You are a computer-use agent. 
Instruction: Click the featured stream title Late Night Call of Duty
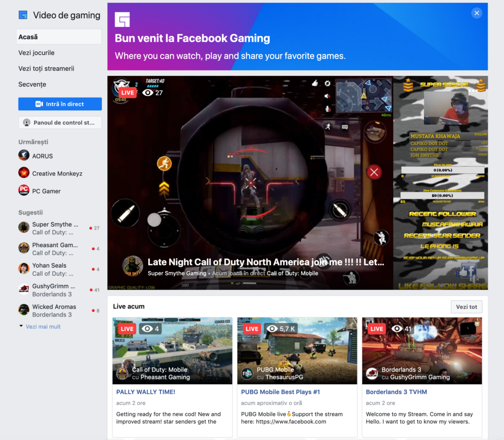(266, 262)
